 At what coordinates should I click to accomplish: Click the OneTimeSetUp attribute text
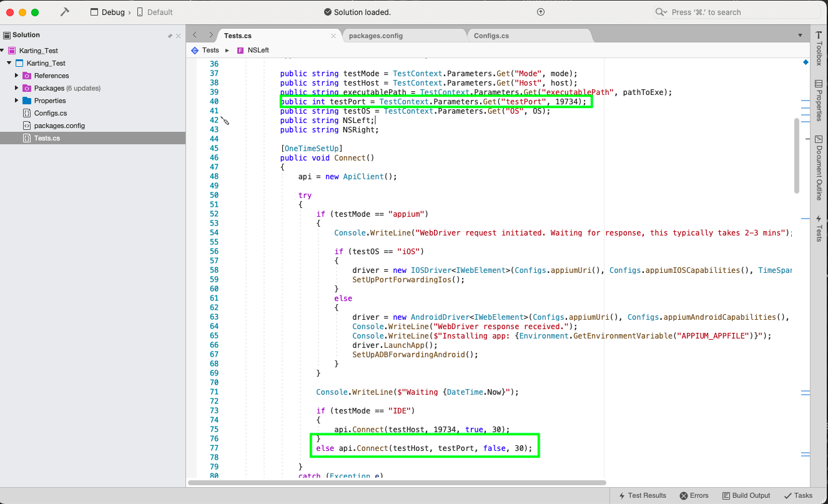click(x=312, y=149)
